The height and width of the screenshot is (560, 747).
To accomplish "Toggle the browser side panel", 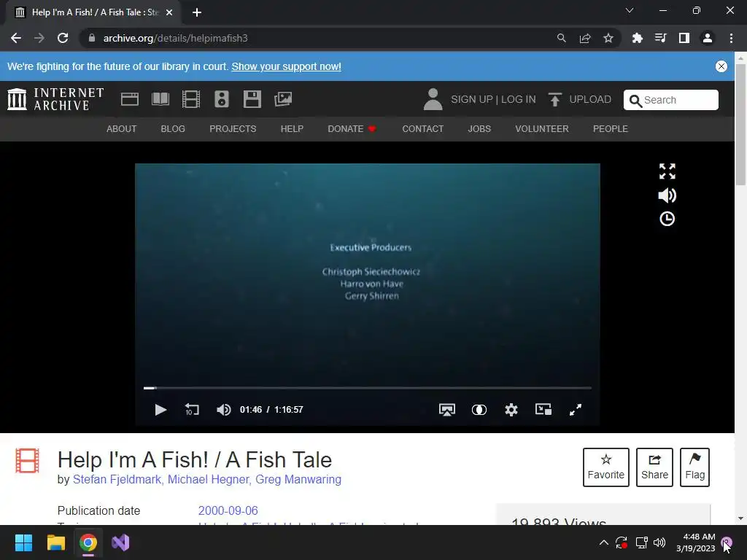I will pyautogui.click(x=684, y=38).
